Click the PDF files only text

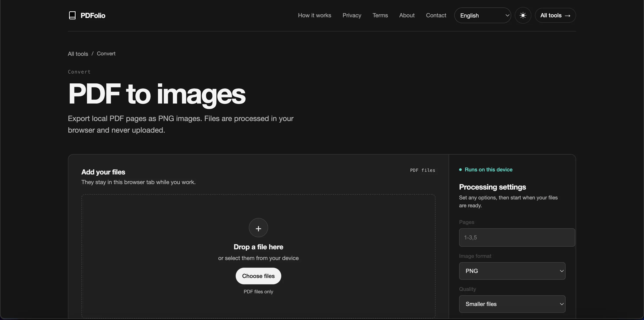point(258,292)
